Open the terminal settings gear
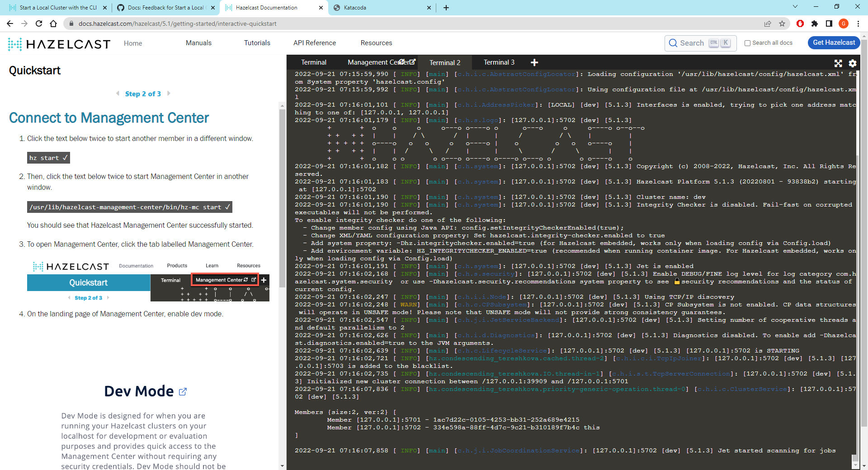Image resolution: width=868 pixels, height=470 pixels. click(853, 63)
